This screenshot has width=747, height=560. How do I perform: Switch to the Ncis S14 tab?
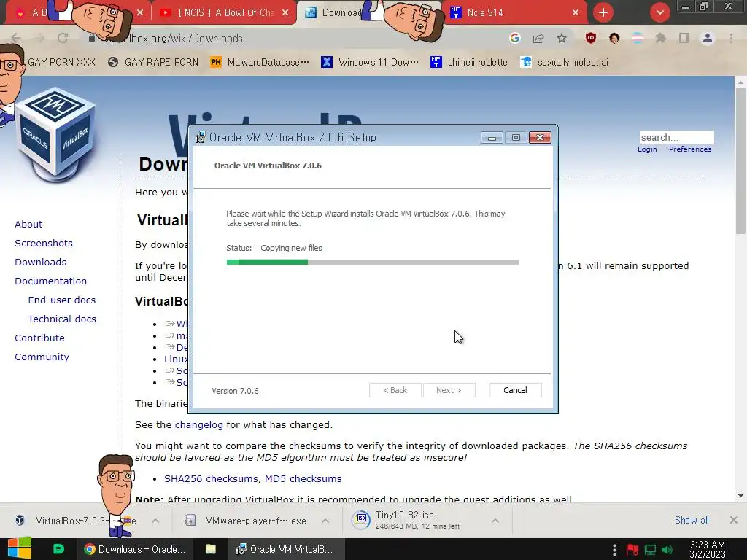click(x=514, y=13)
